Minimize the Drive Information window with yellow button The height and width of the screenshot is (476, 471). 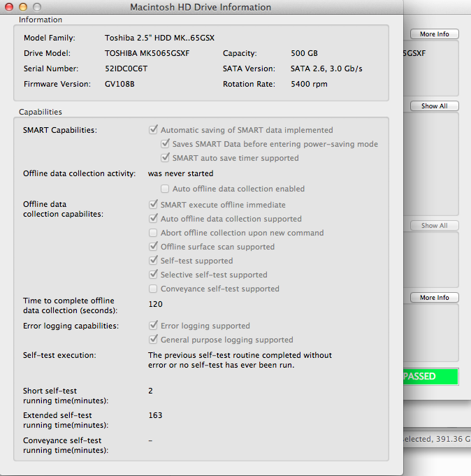pyautogui.click(x=23, y=7)
